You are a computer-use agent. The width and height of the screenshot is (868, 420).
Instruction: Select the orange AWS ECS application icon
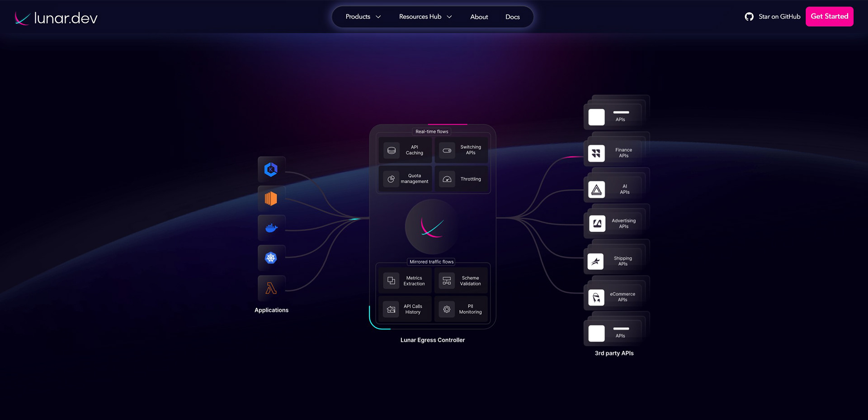point(271,199)
